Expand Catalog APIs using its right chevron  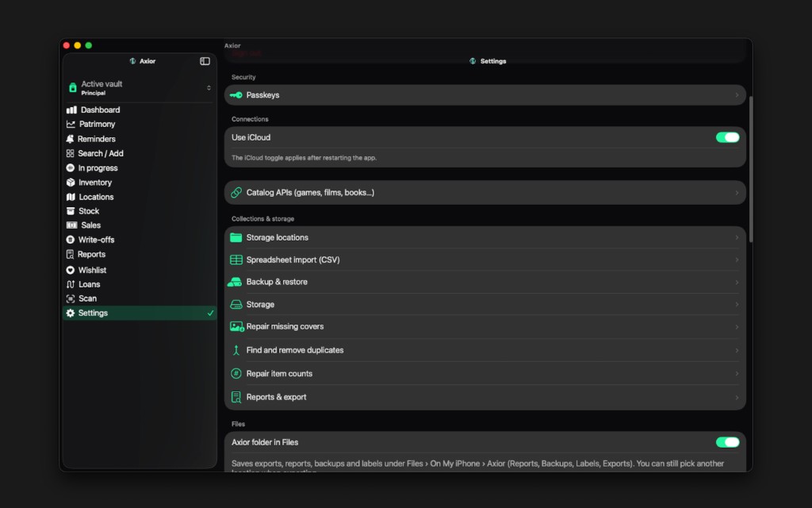(x=737, y=193)
